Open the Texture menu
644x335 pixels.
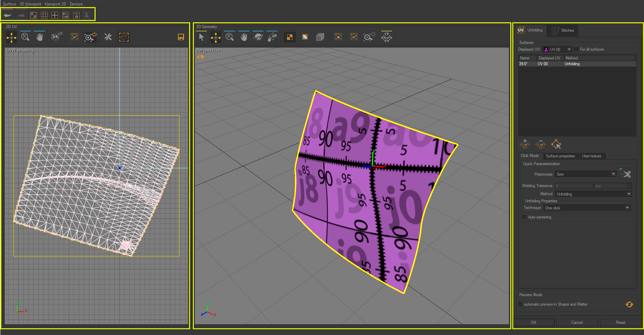coord(76,4)
